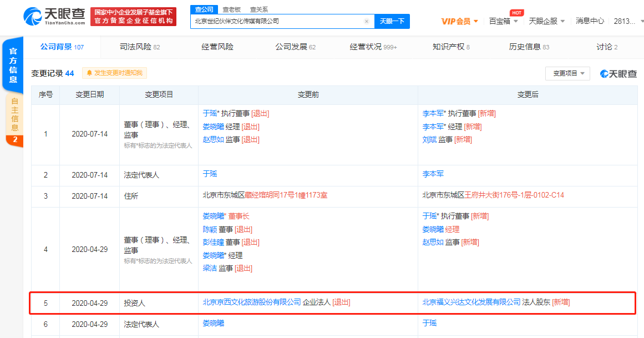Image resolution: width=644 pixels, height=338 pixels.
Task: Click 李本军 link in row 2 变更后
Action: tap(433, 174)
